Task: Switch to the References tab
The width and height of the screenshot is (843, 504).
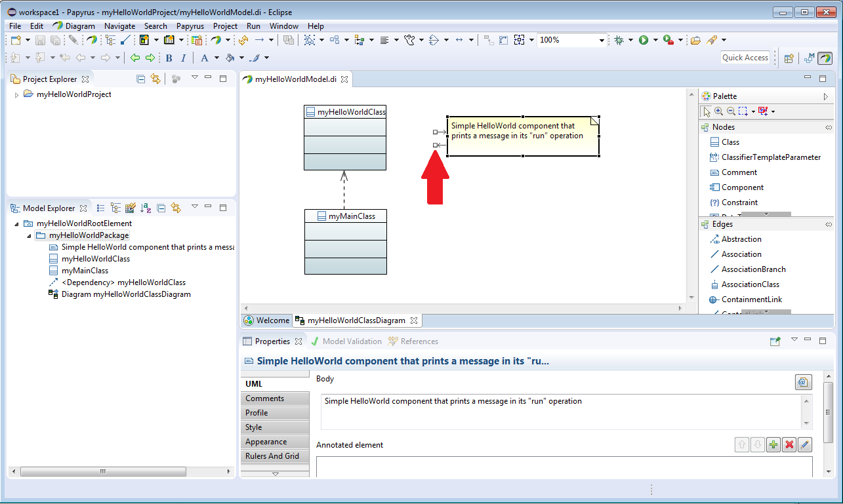Action: click(413, 341)
